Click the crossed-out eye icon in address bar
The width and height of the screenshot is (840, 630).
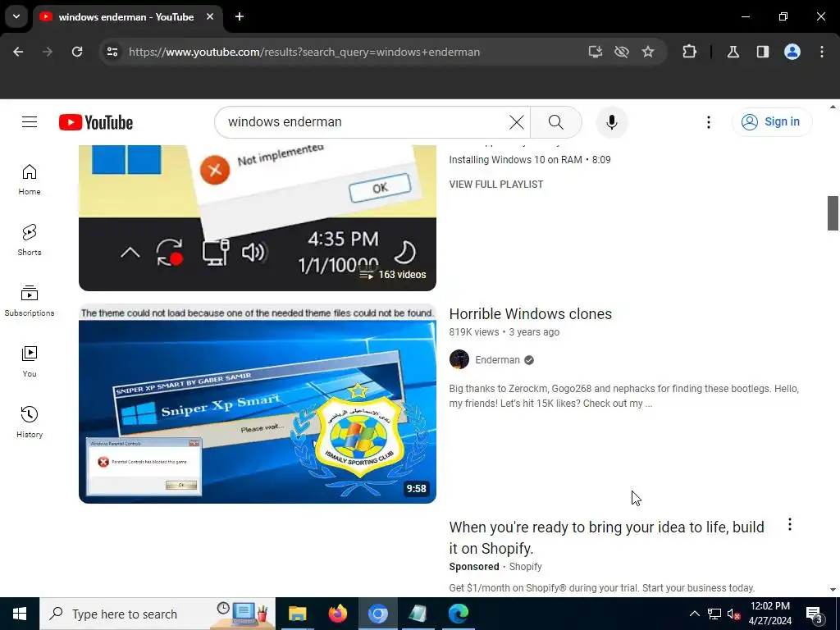(622, 52)
